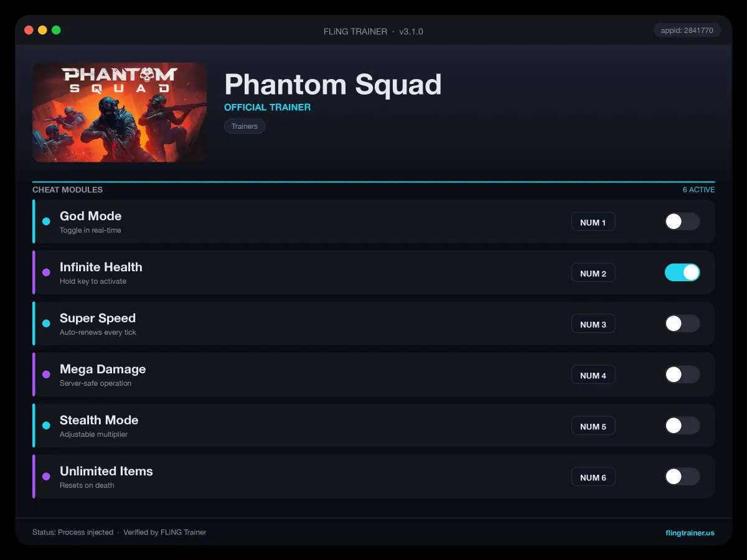The height and width of the screenshot is (560, 747).
Task: Click the green maximize window button
Action: pos(56,30)
